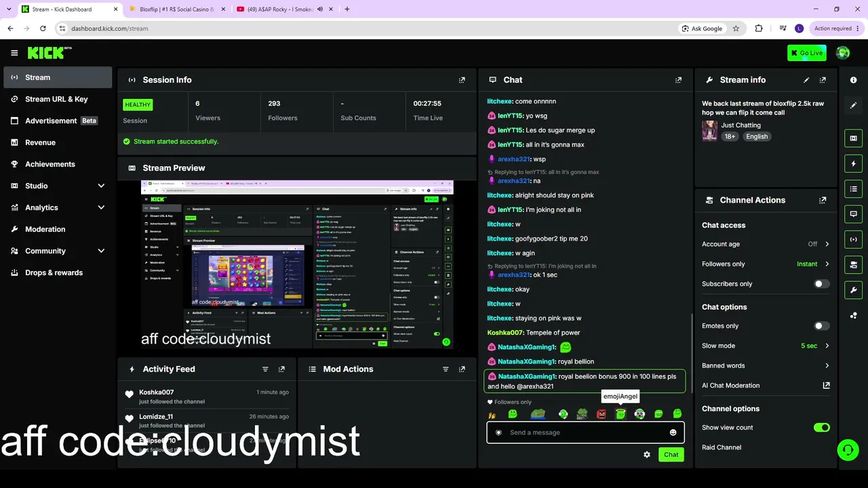Insert the red angry face emote
The width and height of the screenshot is (868, 488).
click(601, 413)
